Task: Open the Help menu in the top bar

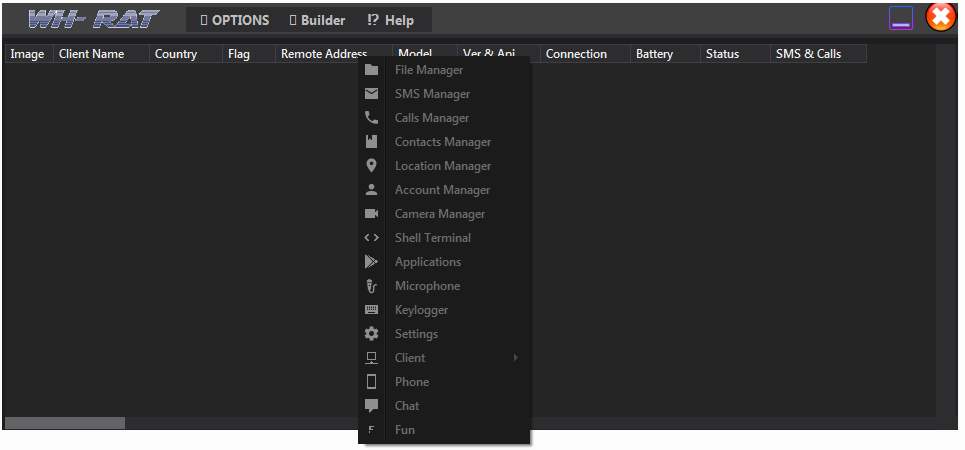Action: 390,20
